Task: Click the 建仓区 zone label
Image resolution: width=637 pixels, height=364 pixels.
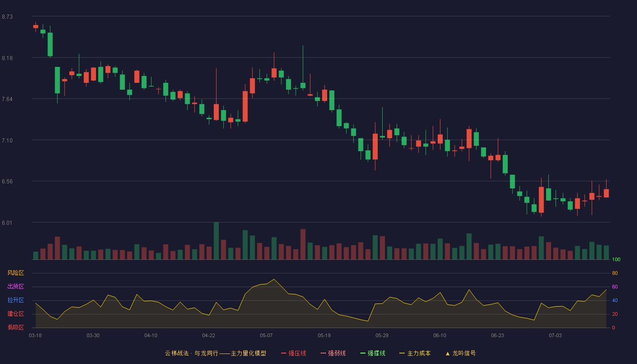Action: 15,314
